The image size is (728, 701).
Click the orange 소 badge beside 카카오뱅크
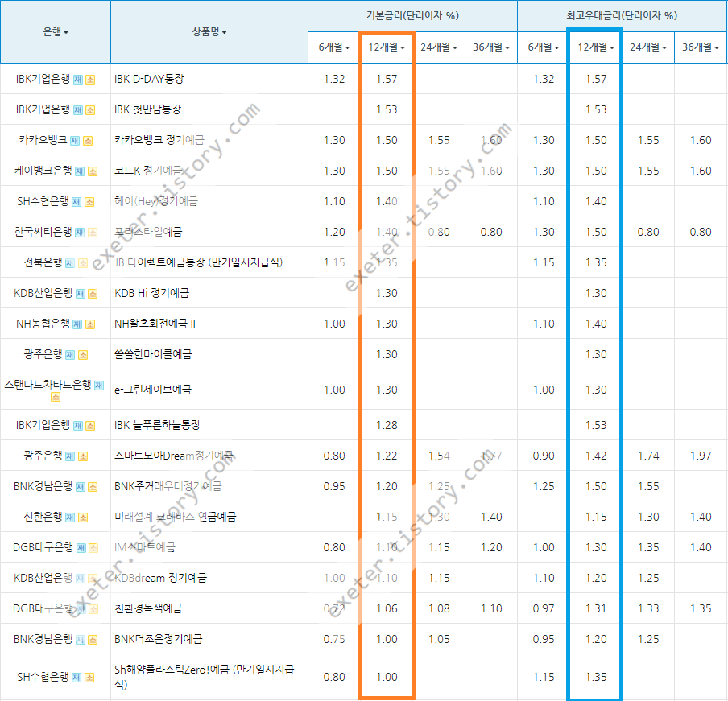coord(88,141)
